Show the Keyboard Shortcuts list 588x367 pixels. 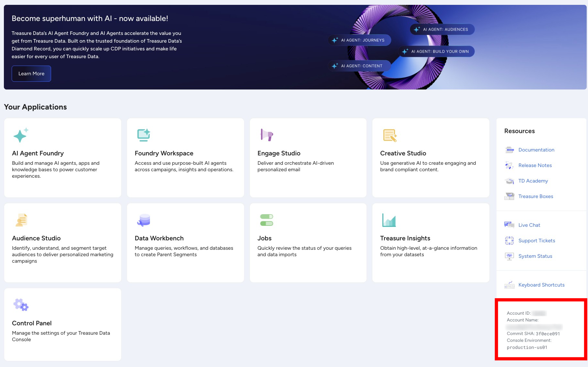541,285
